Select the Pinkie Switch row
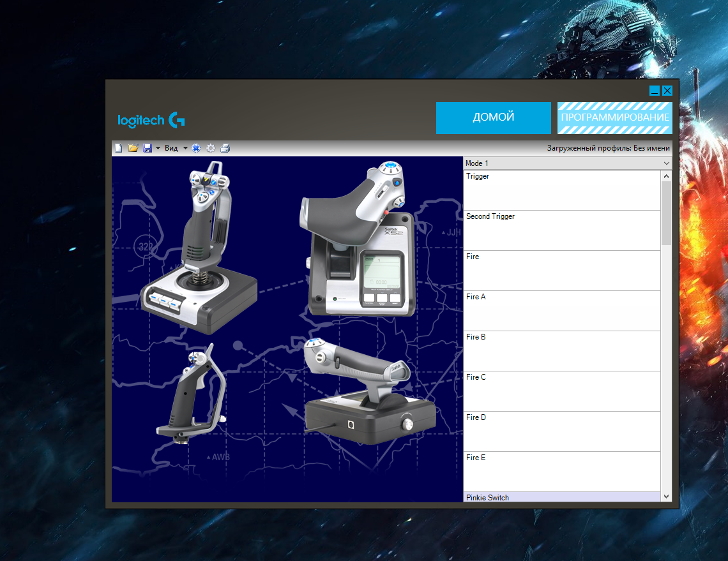The width and height of the screenshot is (728, 561). click(x=562, y=497)
